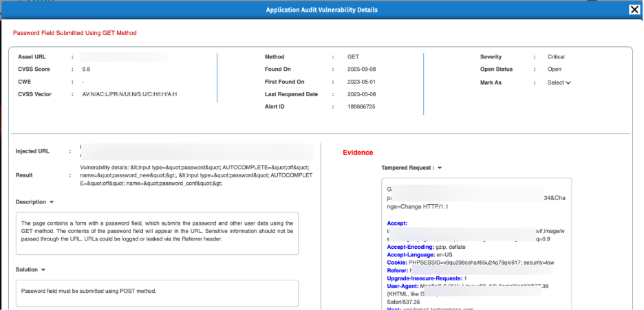This screenshot has width=644, height=310.
Task: Click the Open Status value Open
Action: [554, 69]
